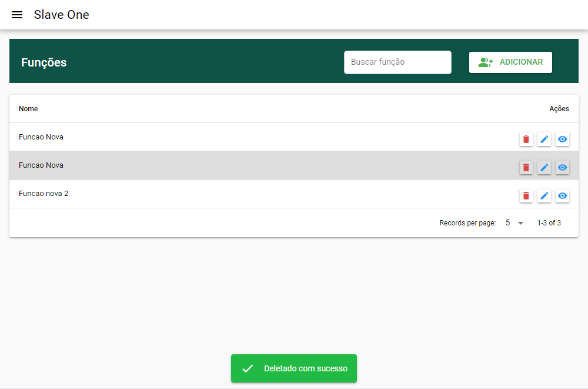This screenshot has width=588, height=389.
Task: Dismiss the Deletado com sucesso notification
Action: point(294,368)
